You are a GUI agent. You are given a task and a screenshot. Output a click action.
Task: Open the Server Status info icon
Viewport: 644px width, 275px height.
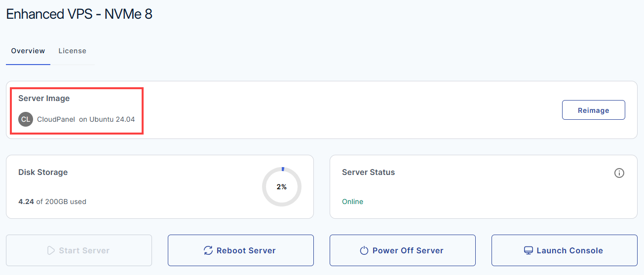click(619, 173)
